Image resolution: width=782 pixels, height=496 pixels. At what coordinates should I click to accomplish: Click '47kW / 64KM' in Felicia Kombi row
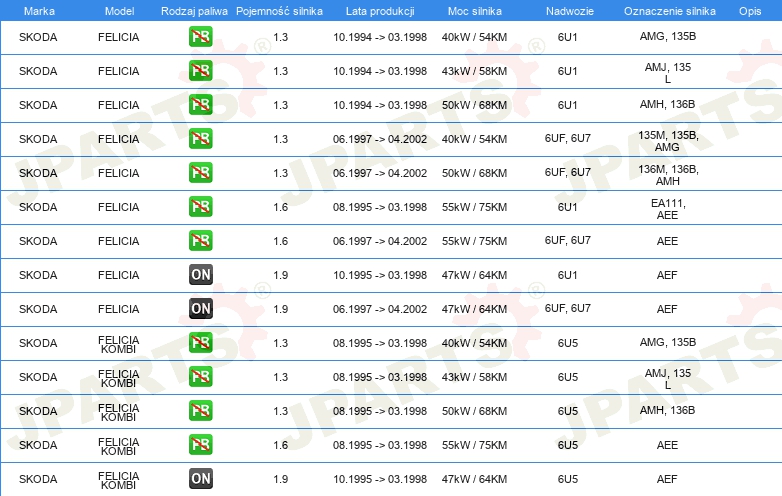(x=474, y=479)
